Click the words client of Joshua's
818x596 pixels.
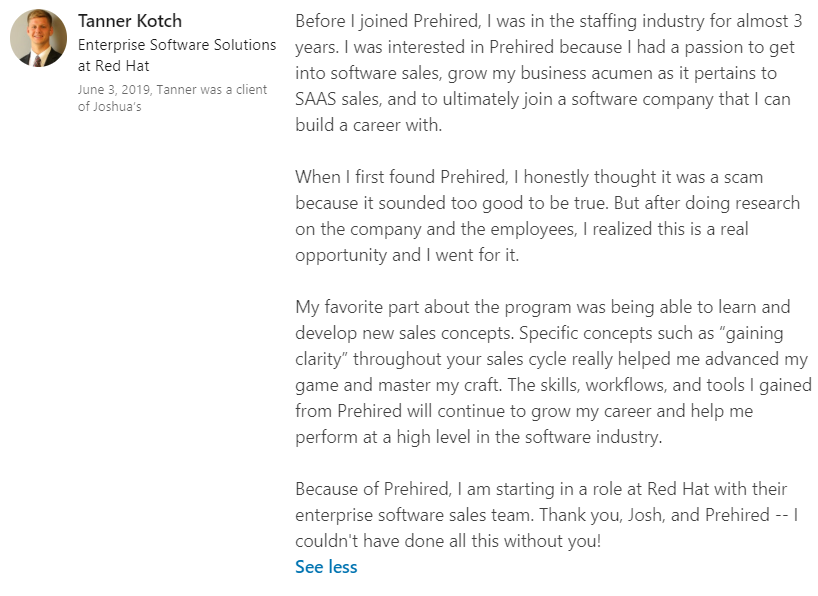coord(174,98)
